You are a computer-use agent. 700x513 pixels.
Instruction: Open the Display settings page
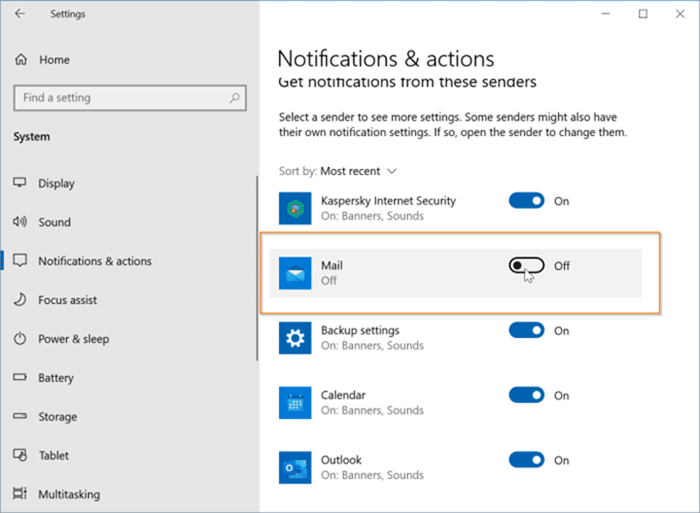(x=56, y=183)
